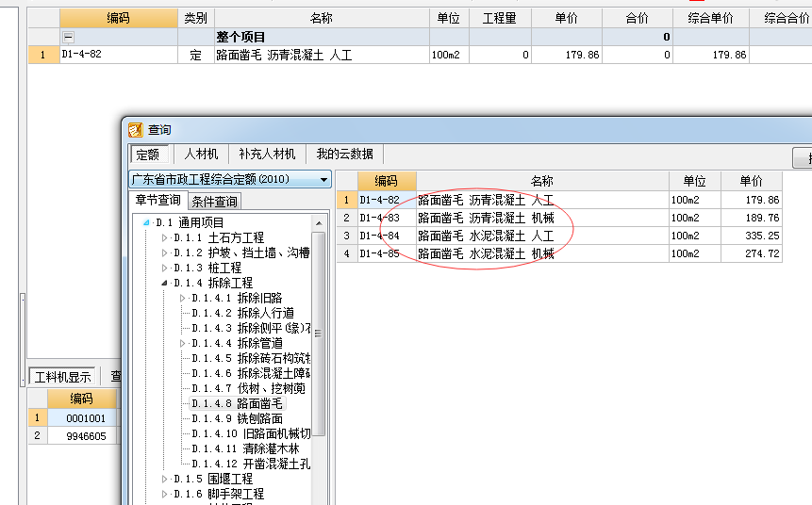This screenshot has width=812, height=505.
Task: Expand the D.1.1 土石方工程 node
Action: [x=165, y=238]
